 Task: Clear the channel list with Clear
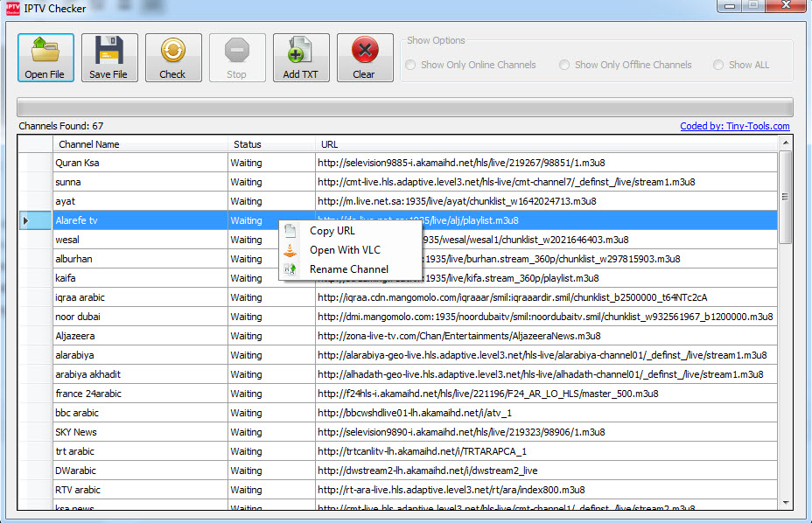point(365,58)
